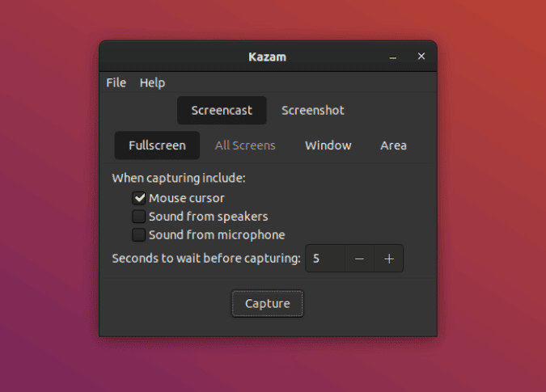This screenshot has height=392, width=546.
Task: Increase wait seconds with plus button
Action: pos(389,259)
